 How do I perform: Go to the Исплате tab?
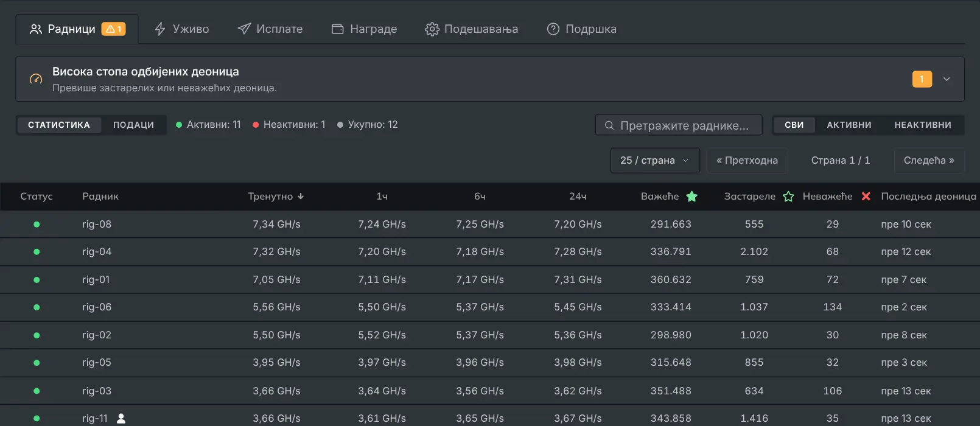270,29
